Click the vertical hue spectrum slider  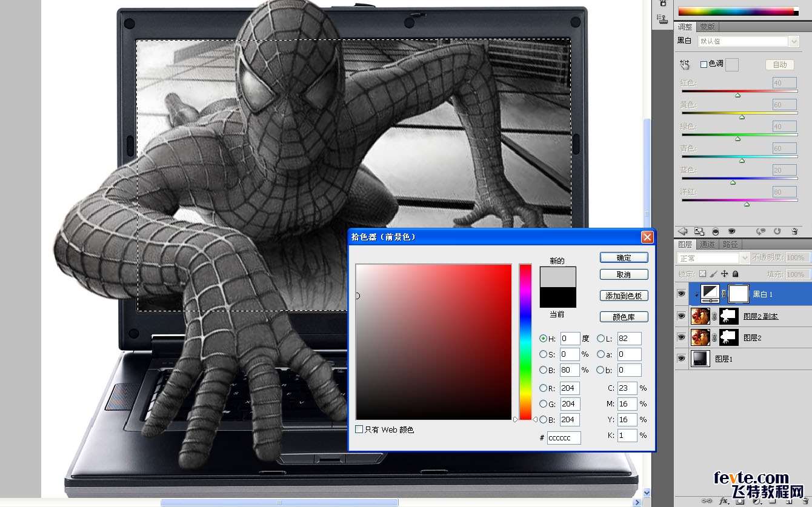pos(525,342)
